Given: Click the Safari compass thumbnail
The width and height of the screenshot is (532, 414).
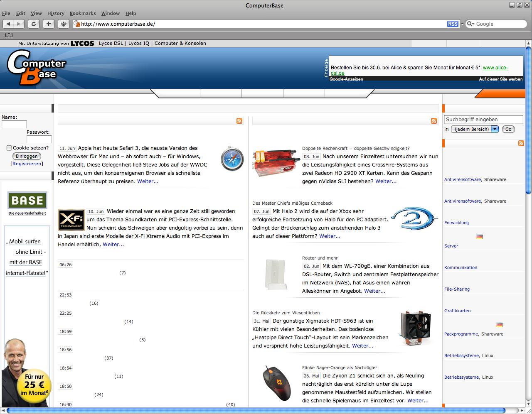Looking at the screenshot, I should click(232, 159).
